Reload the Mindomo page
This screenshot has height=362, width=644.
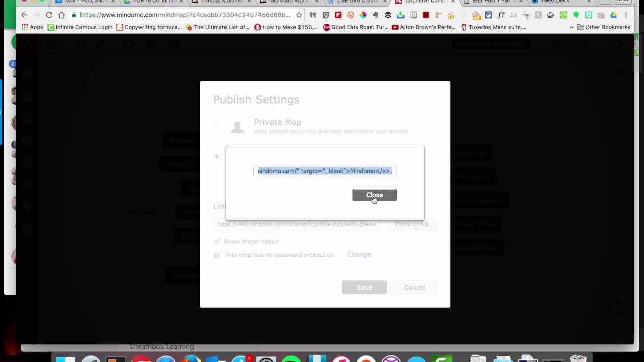point(49,15)
